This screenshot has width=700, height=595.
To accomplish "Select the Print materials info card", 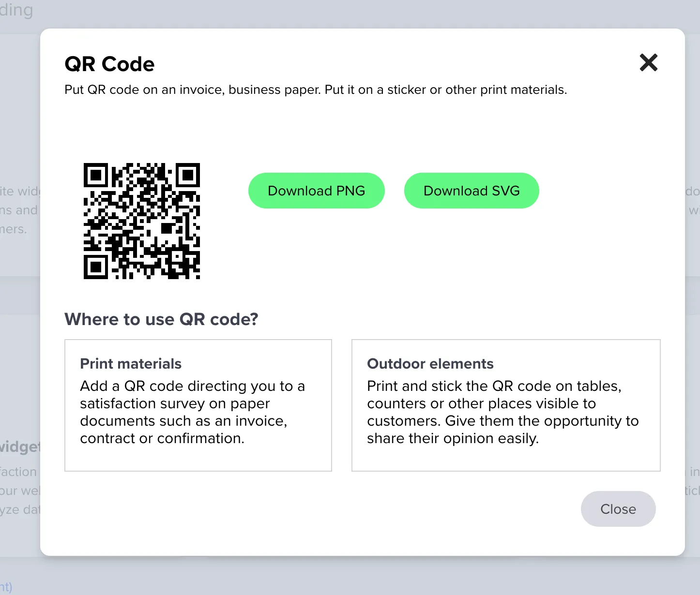I will point(198,405).
